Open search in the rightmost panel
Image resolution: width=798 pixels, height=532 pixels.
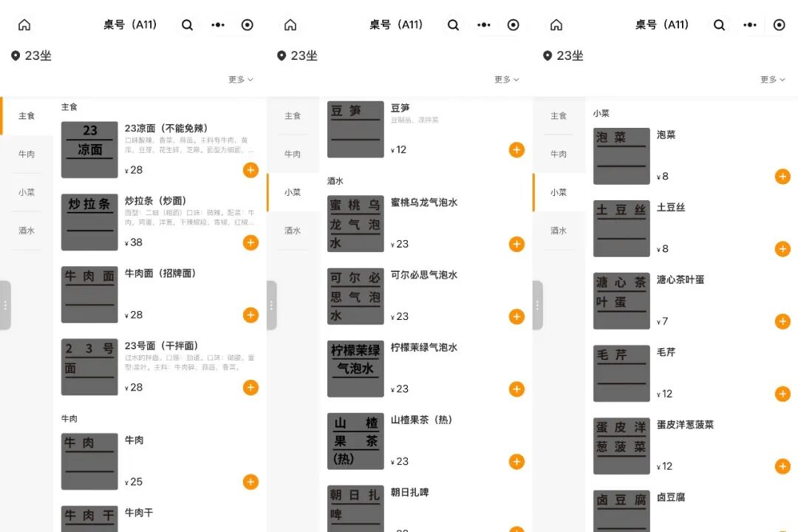tap(719, 24)
